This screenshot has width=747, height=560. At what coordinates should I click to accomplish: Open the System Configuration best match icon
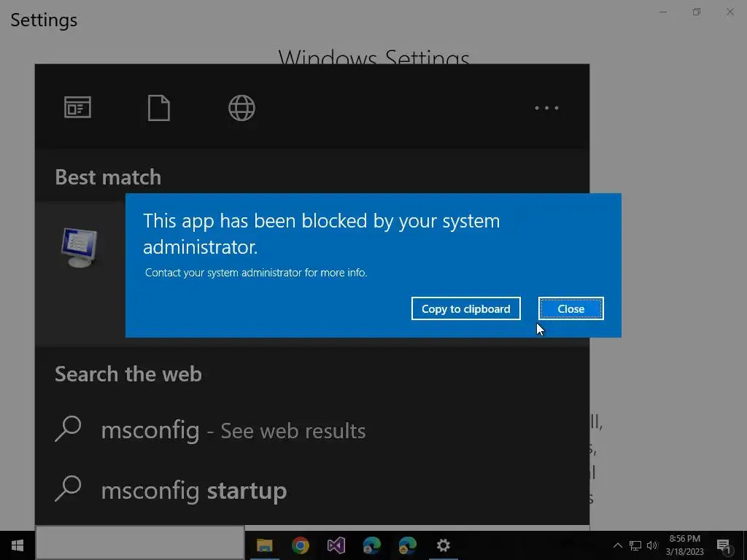coord(79,248)
